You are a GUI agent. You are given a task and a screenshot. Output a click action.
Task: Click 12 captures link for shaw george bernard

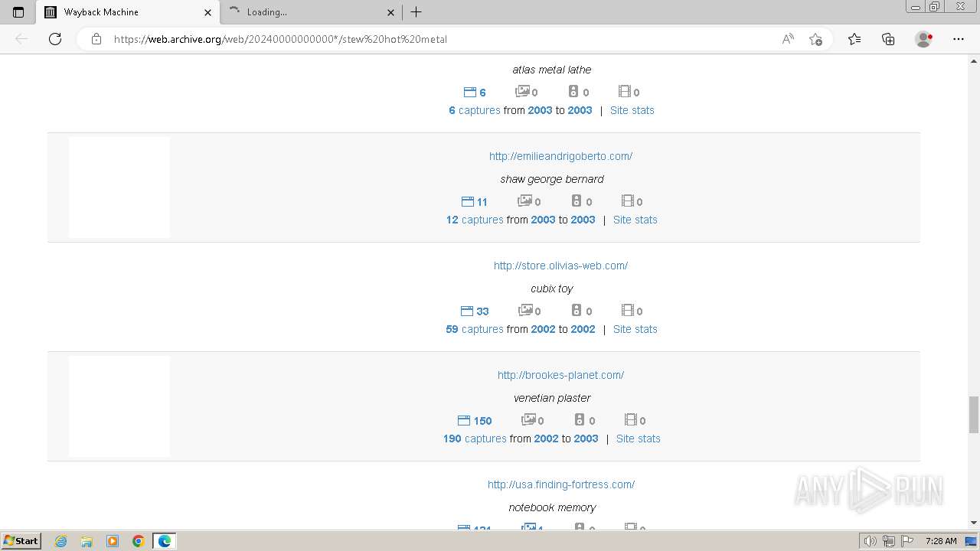click(x=475, y=220)
